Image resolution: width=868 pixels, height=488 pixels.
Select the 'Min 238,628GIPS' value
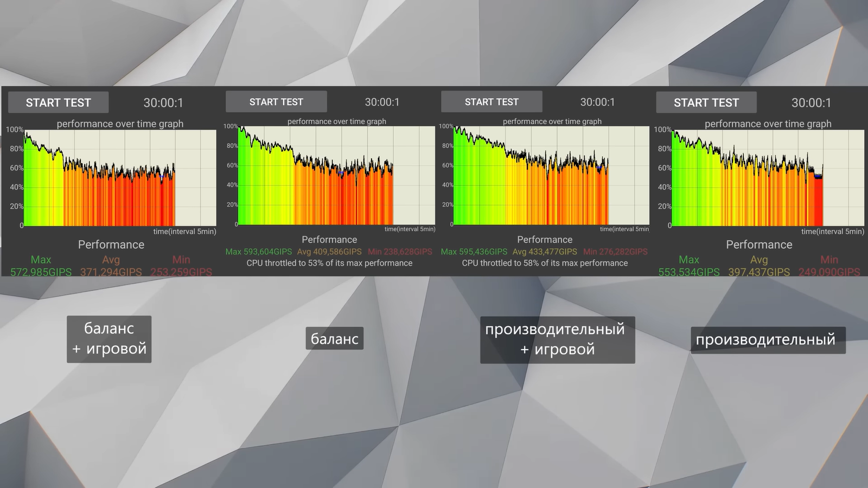point(400,252)
